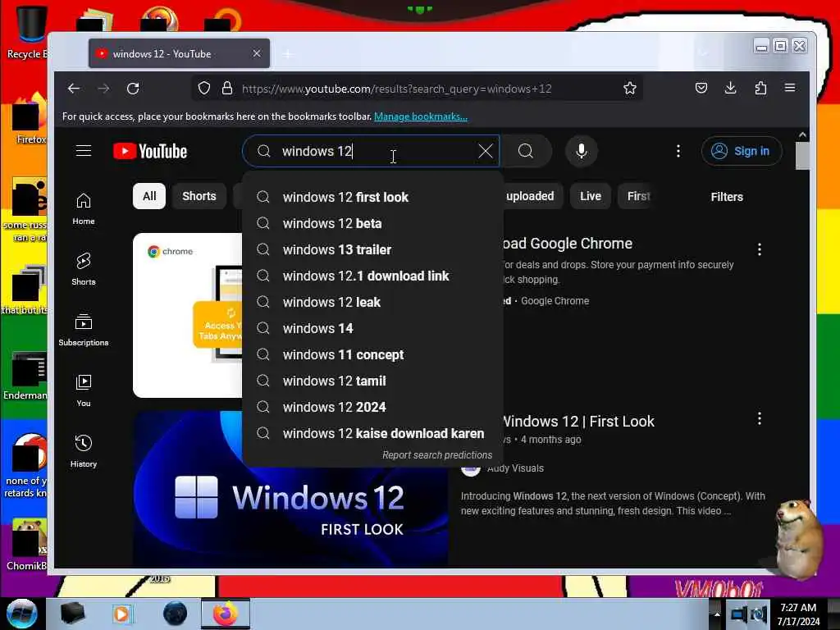840x630 pixels.
Task: Choose suggestion windows 12 leak
Action: [372, 302]
